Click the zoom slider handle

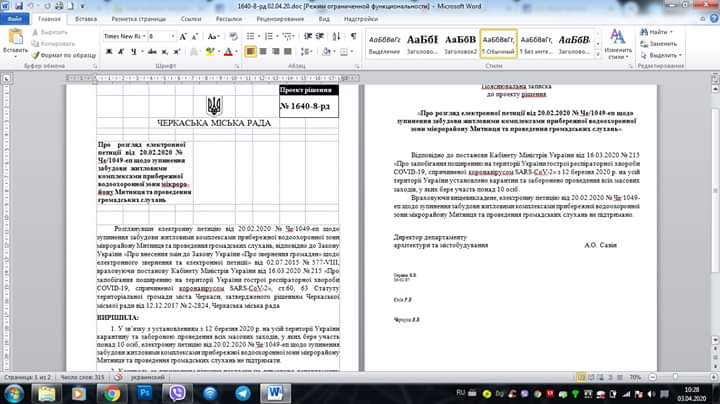[675, 377]
